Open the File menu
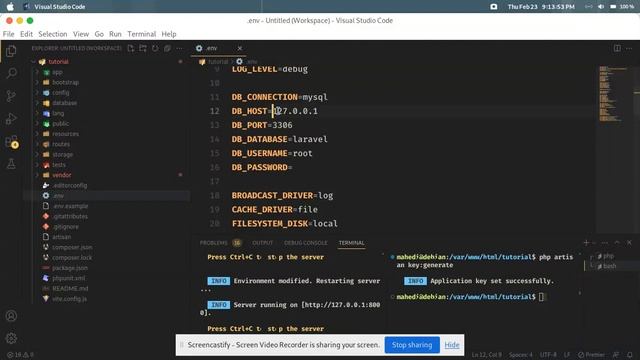640x360 pixels. tap(9, 34)
